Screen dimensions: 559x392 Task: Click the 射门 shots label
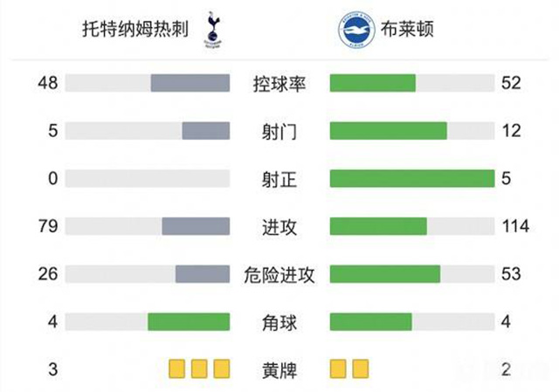279,132
